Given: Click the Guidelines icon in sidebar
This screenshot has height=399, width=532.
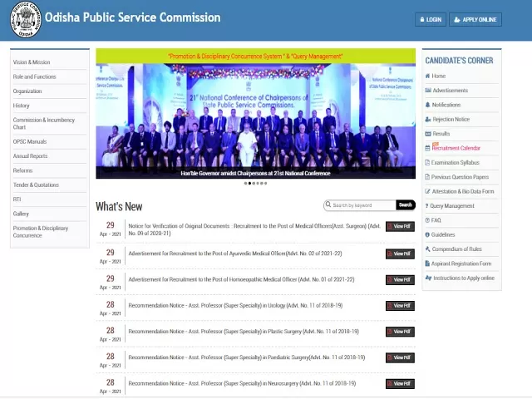Looking at the screenshot, I should coord(427,234).
